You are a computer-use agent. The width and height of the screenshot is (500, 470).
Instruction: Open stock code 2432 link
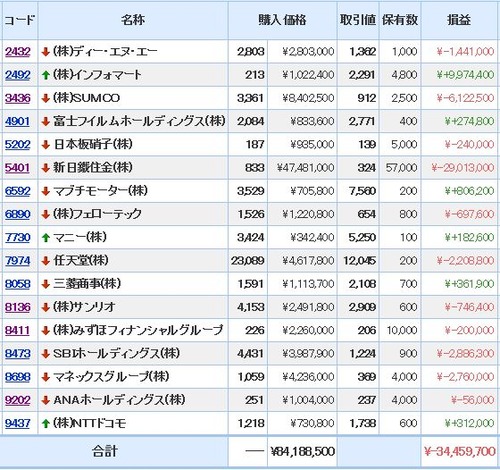18,52
